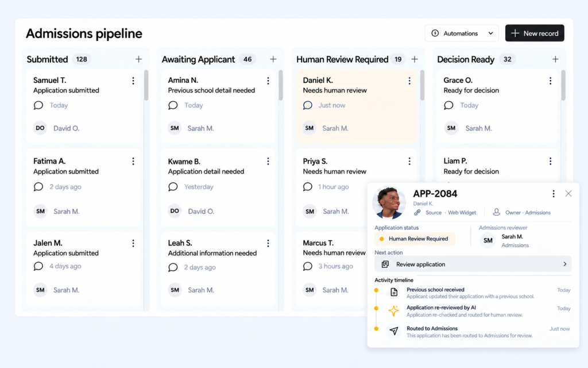Open comments on Grace O. card

tap(448, 105)
